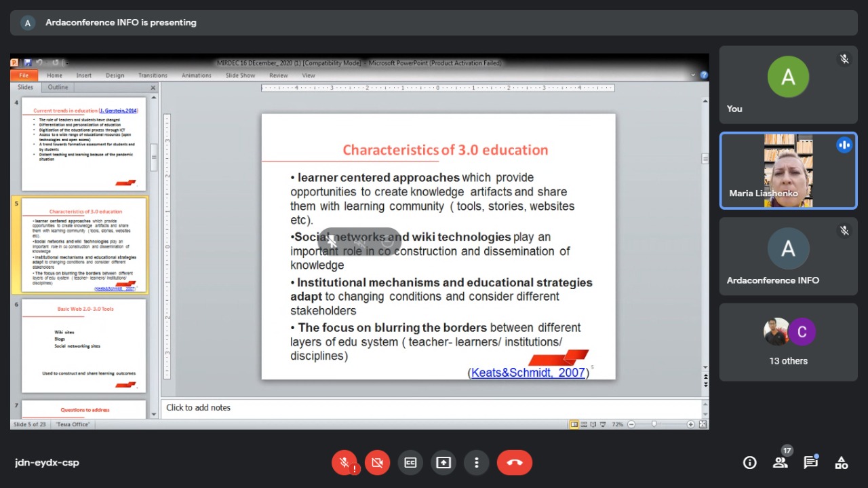868x488 pixels.
Task: Open more options three-dot menu
Action: click(477, 463)
